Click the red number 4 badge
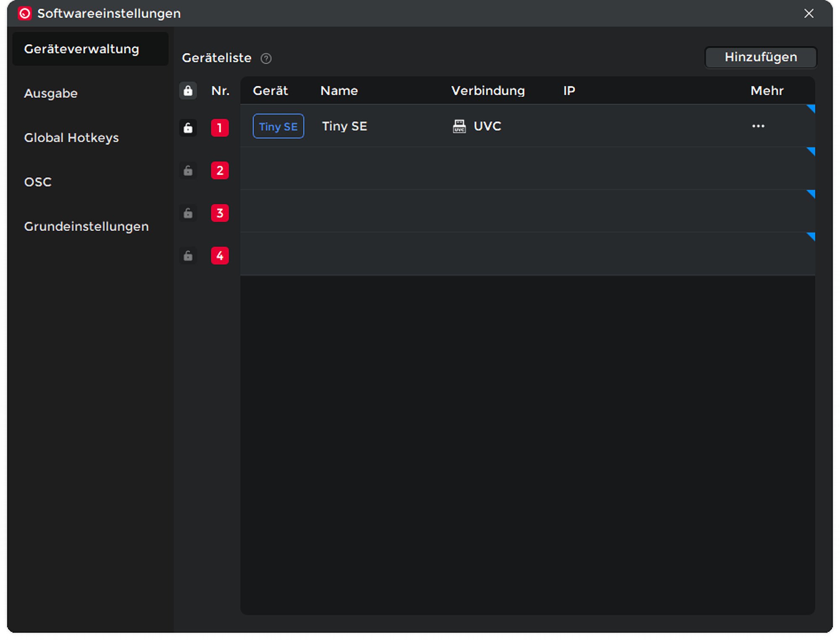 [220, 256]
